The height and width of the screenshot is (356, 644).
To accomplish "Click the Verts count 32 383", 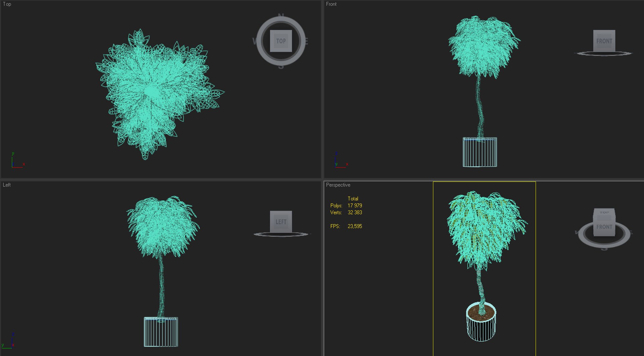I will pyautogui.click(x=355, y=212).
